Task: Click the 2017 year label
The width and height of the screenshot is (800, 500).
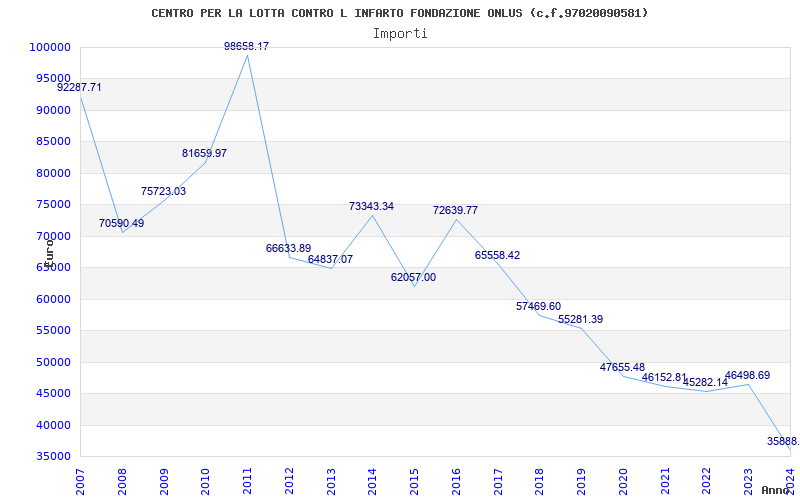Action: tap(498, 482)
